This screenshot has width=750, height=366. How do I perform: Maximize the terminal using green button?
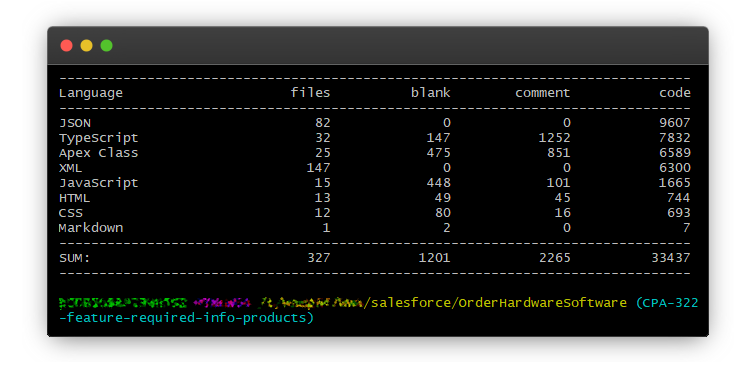107,45
